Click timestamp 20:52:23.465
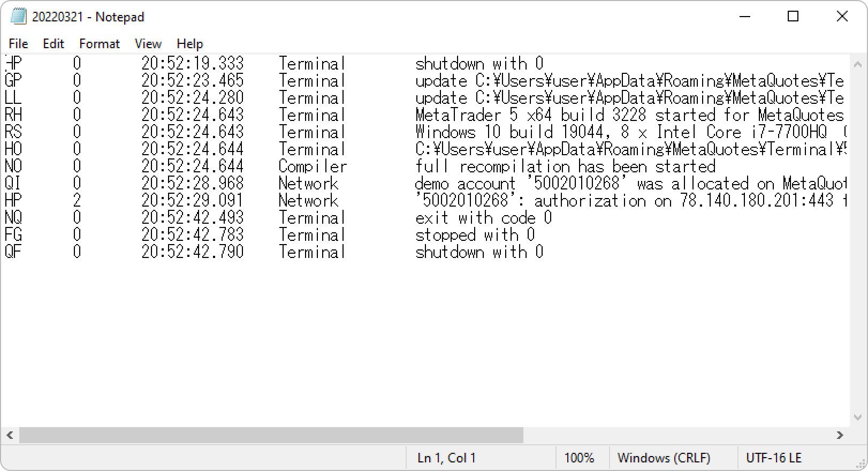This screenshot has height=471, width=868. [x=193, y=81]
